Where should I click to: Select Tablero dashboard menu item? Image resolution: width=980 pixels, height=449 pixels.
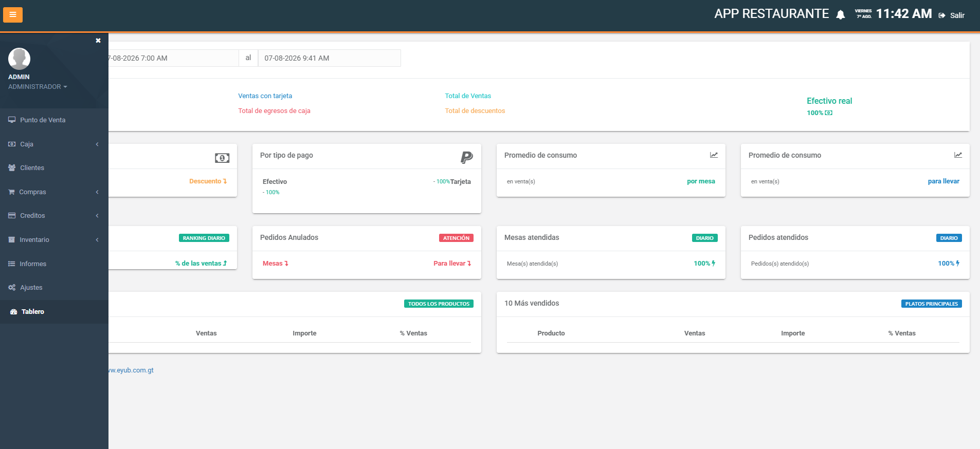[54, 312]
